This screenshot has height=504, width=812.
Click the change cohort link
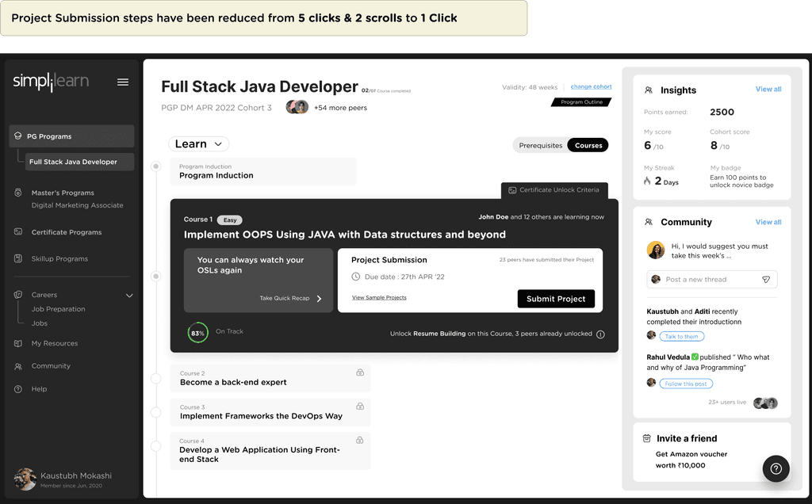591,86
